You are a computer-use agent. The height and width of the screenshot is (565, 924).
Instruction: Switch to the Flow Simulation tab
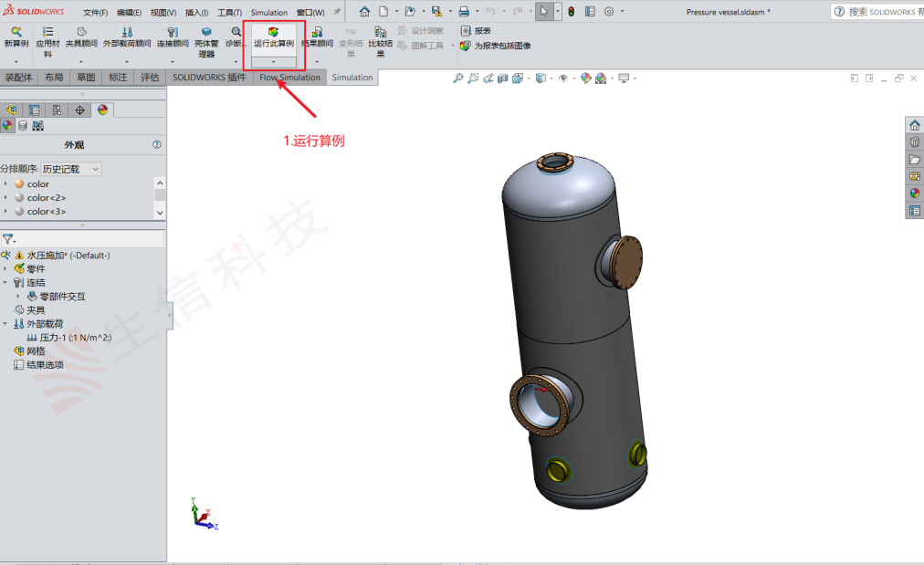[289, 78]
